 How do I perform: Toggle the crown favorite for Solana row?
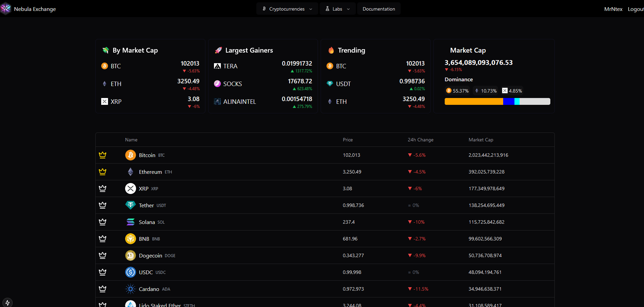point(103,222)
